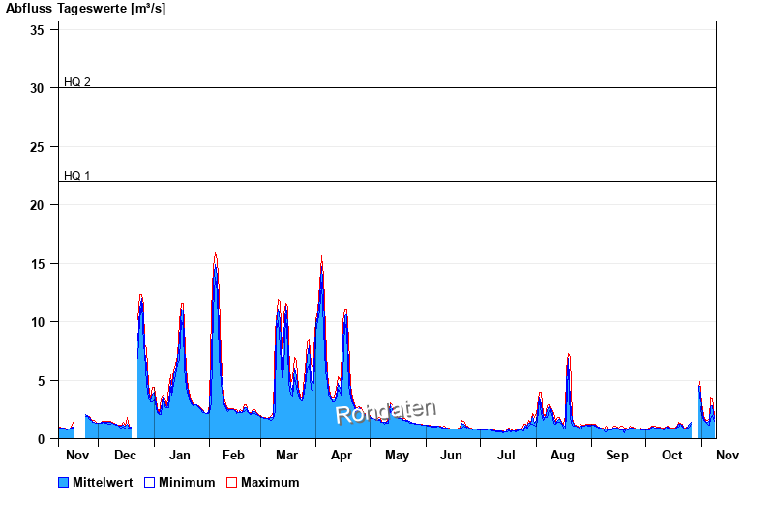Click the white Minimum legend box
The height and width of the screenshot is (532, 774).
[x=149, y=482]
